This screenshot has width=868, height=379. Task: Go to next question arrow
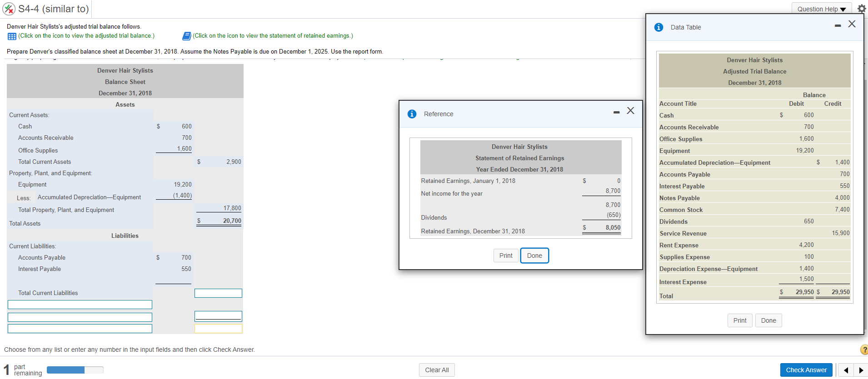861,370
